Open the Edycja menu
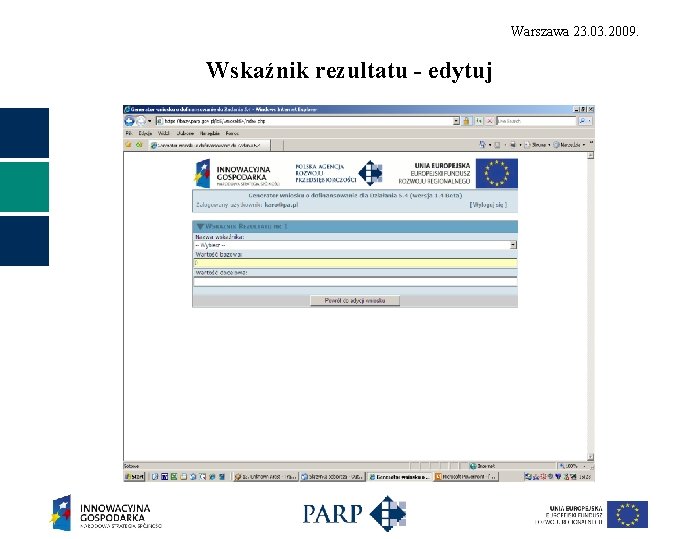Viewport: 700px width, 539px height. click(145, 133)
